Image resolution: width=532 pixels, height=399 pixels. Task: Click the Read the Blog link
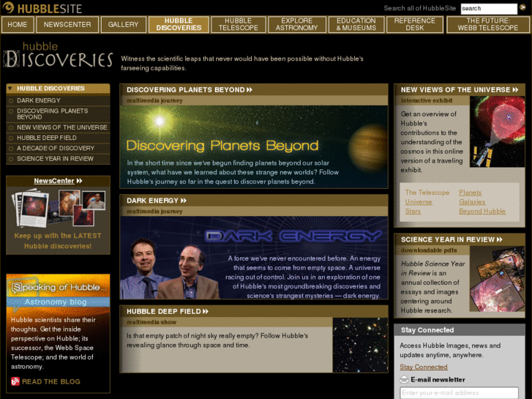tap(51, 381)
